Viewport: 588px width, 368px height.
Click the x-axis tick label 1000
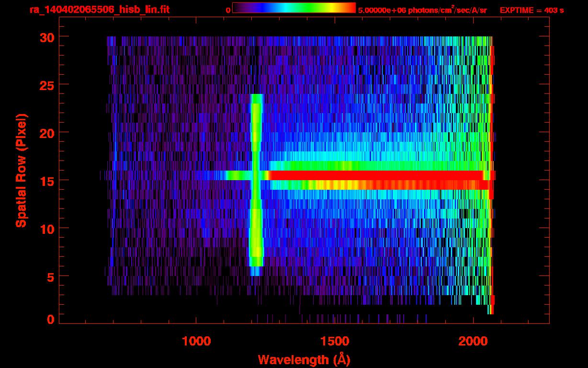196,341
